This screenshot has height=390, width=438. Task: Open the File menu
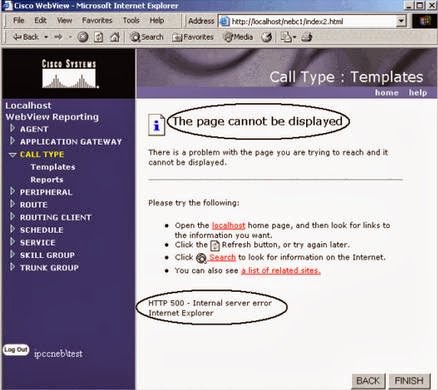[18, 21]
